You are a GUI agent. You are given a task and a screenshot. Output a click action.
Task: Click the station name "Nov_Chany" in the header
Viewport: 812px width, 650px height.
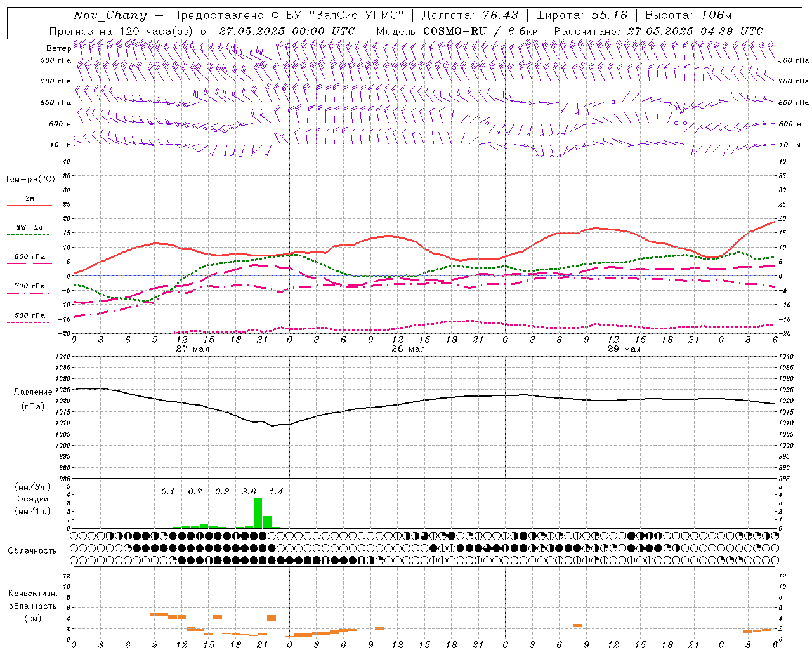coord(110,15)
